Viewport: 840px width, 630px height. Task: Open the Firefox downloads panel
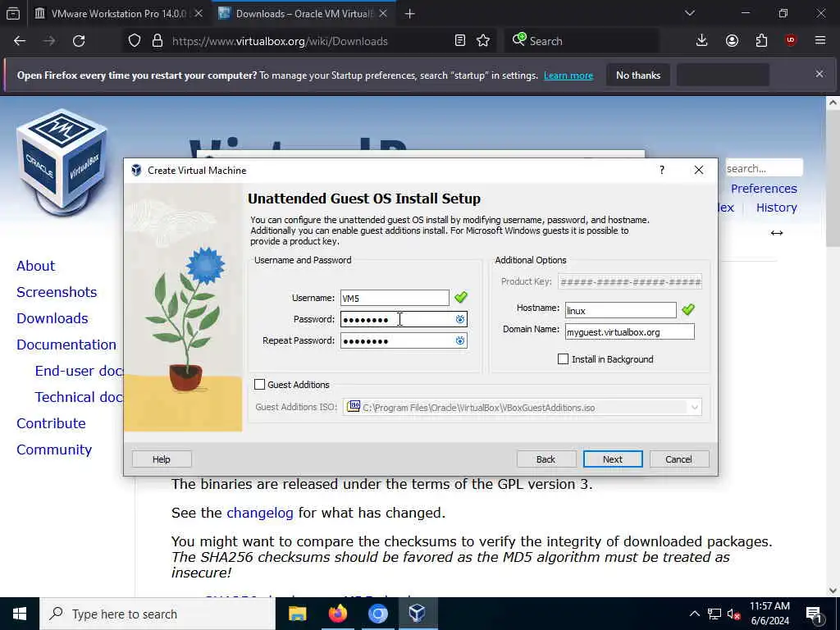pos(702,41)
